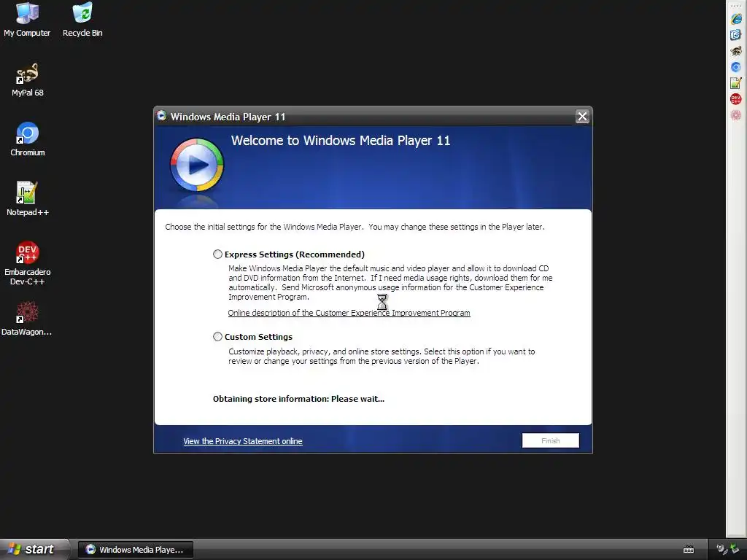
Task: Click 'Welcome to Windows Media Player 11' heading
Action: point(341,141)
